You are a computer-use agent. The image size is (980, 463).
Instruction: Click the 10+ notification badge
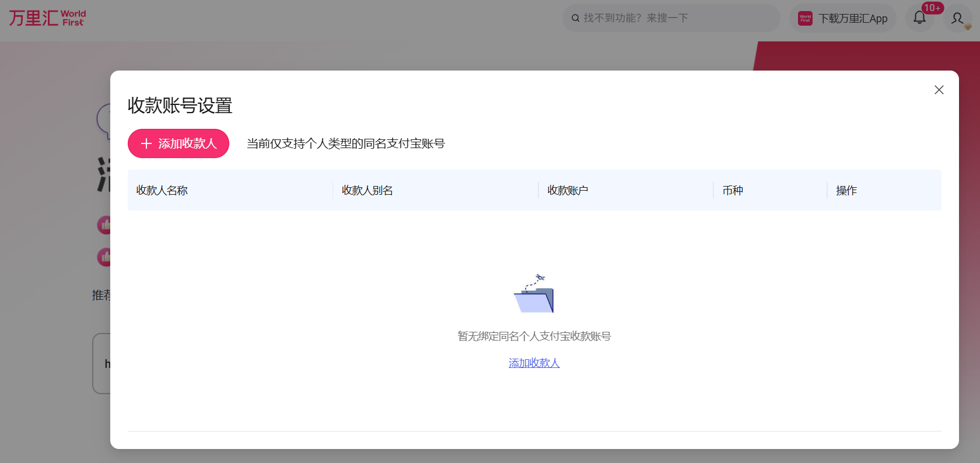coord(932,8)
